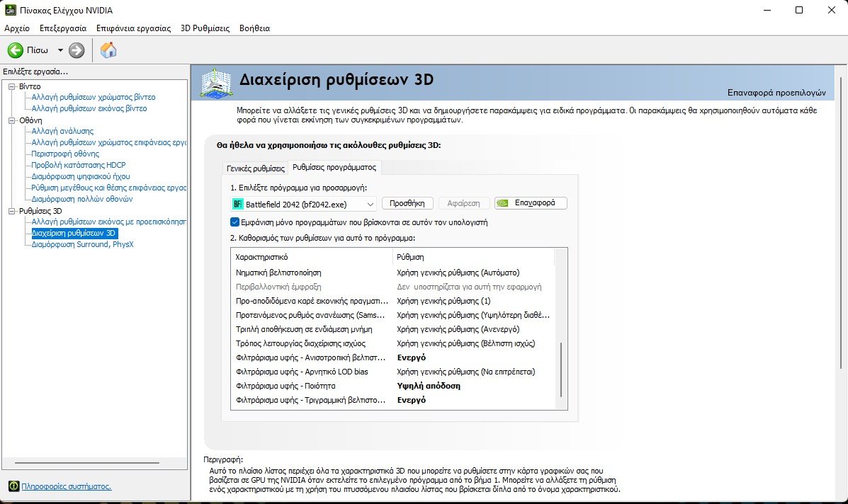Select Διαχείριση ρυθμίσεων 3D tree item
Image resolution: width=848 pixels, height=504 pixels.
click(74, 234)
